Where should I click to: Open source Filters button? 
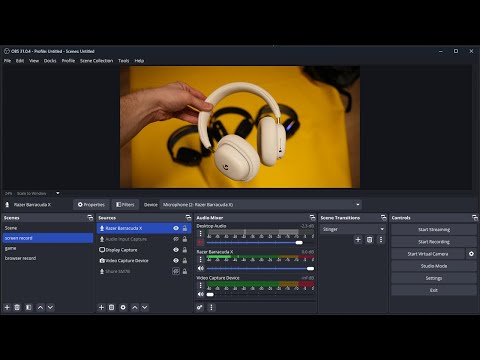pyautogui.click(x=125, y=205)
